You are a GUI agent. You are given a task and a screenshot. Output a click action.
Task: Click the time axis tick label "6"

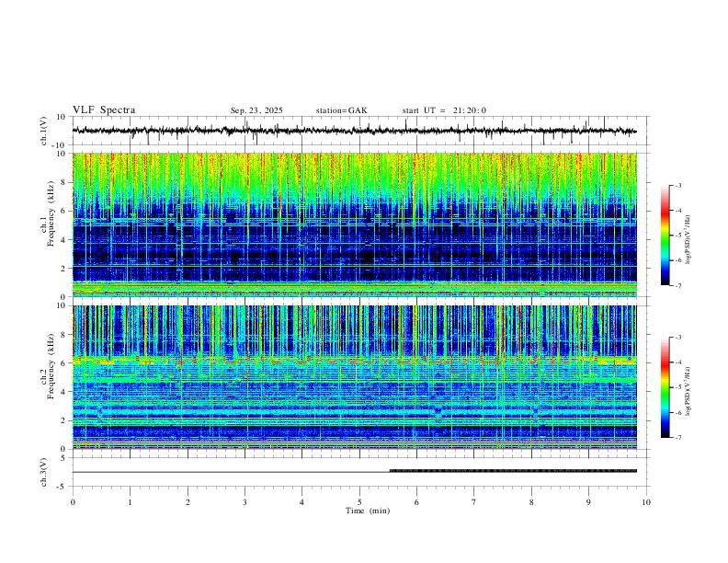pos(416,502)
